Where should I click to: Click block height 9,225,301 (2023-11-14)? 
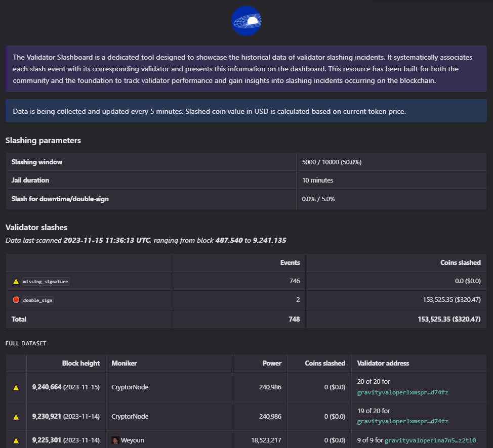click(x=66, y=440)
